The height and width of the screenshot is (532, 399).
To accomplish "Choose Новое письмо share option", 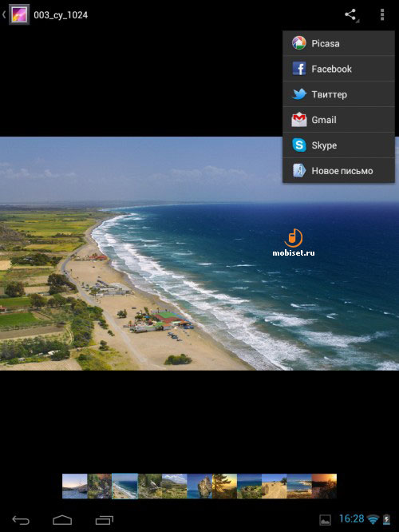I will click(x=338, y=171).
